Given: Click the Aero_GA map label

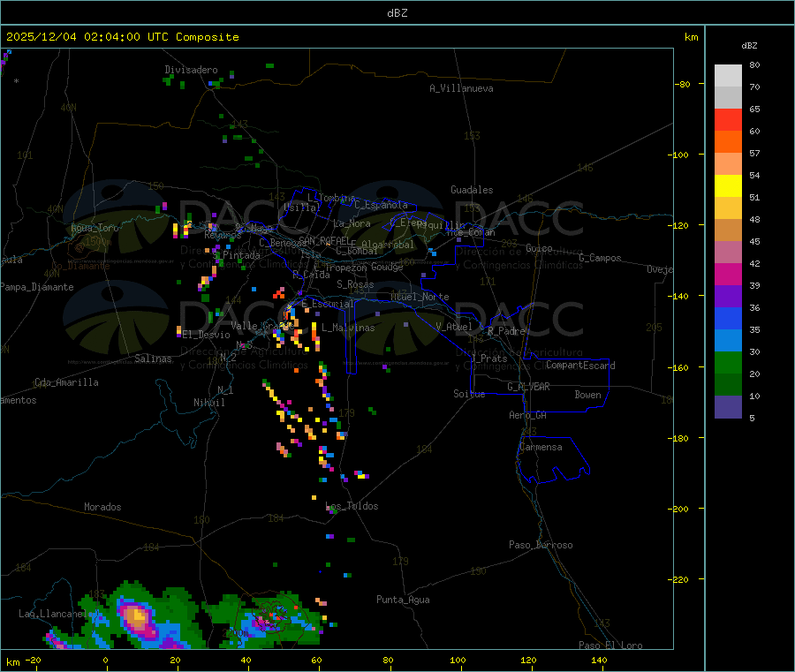Looking at the screenshot, I should coord(528,415).
